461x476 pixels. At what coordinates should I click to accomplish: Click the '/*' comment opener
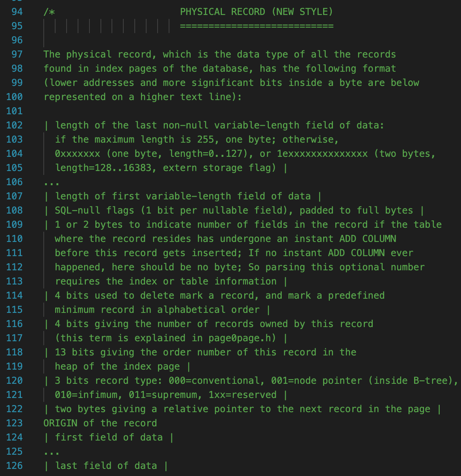click(49, 12)
